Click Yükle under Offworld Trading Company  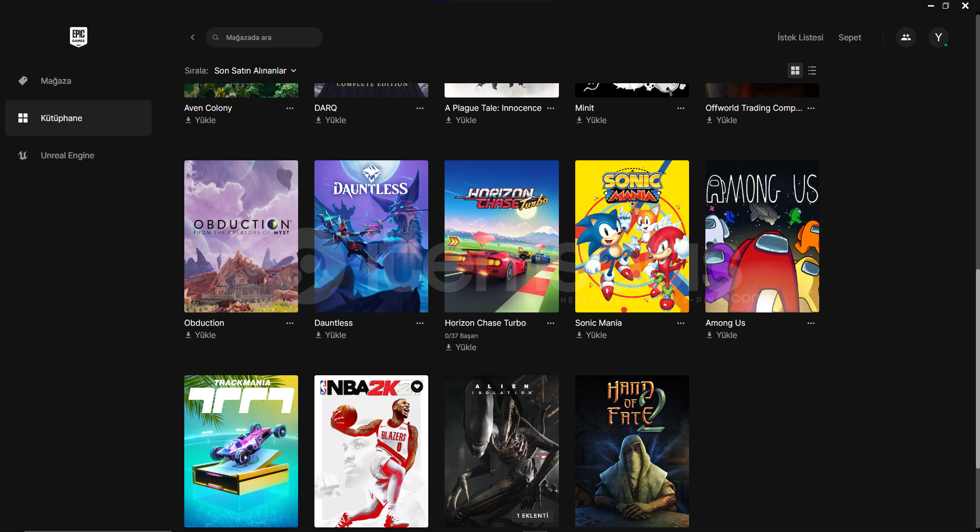(x=722, y=120)
